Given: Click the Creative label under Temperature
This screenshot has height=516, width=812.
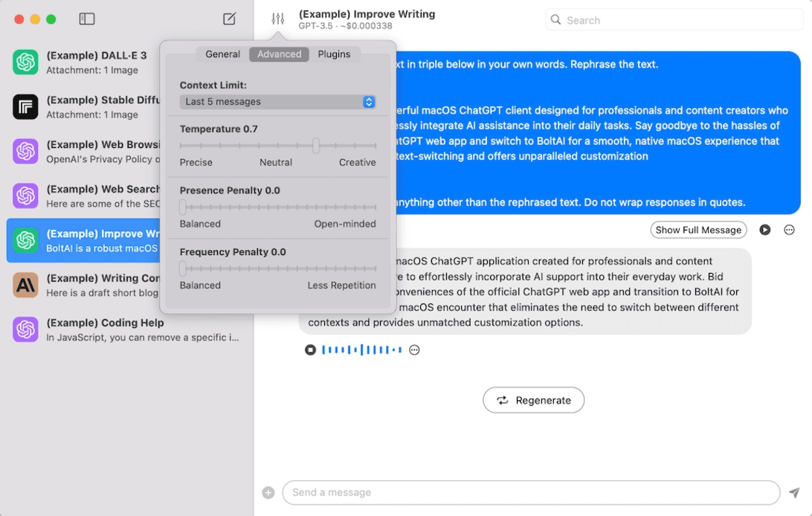Looking at the screenshot, I should click(x=358, y=163).
